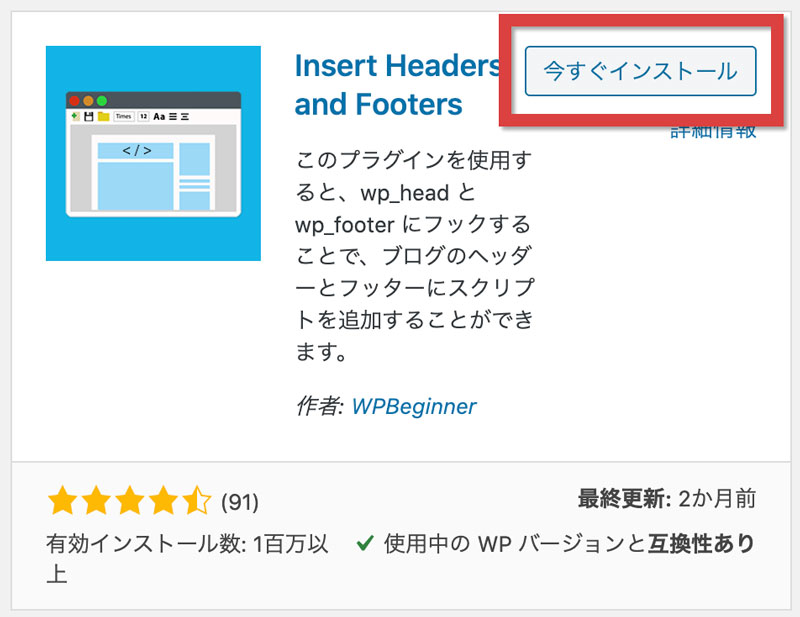Click the 12 font size box in thumbnail

pyautogui.click(x=144, y=116)
